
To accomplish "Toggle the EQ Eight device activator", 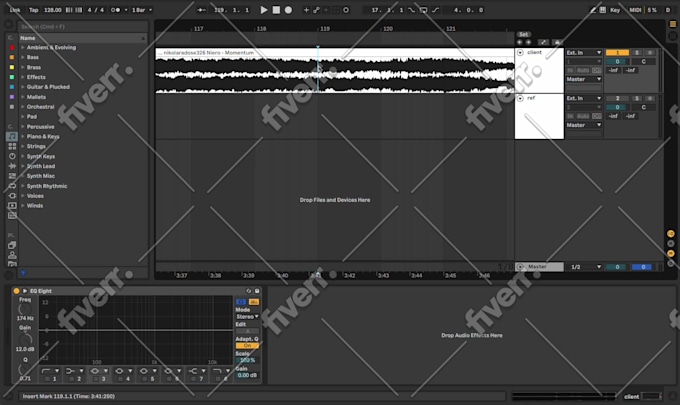I will (16, 291).
